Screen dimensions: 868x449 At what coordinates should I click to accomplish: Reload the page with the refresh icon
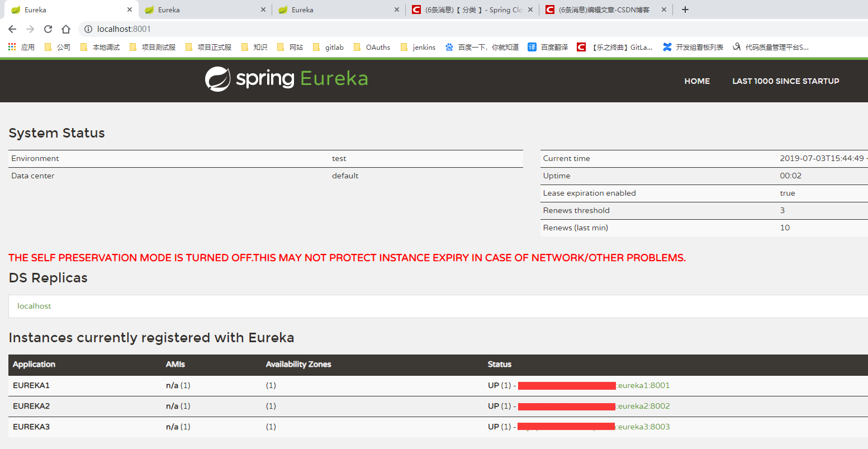pos(48,29)
